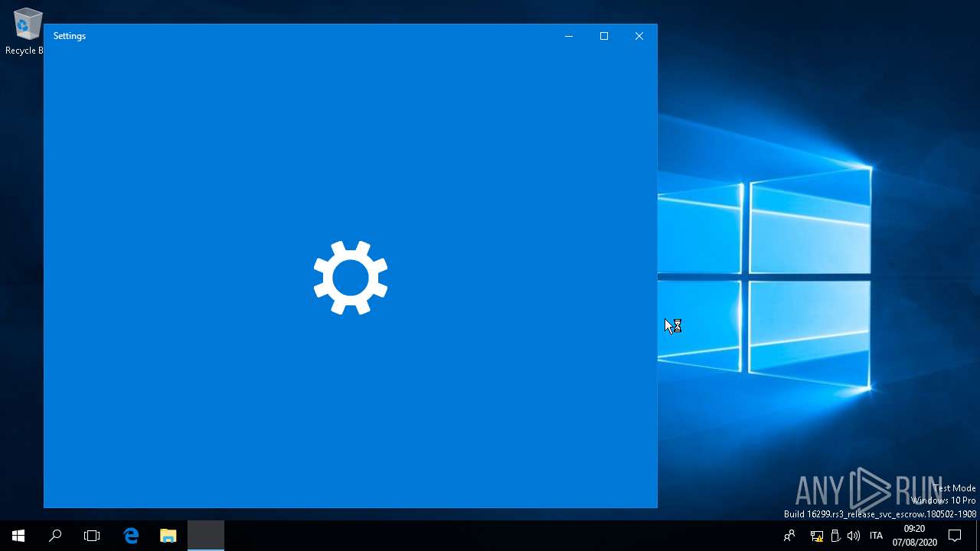
Task: Open File Explorer from the taskbar
Action: (168, 536)
